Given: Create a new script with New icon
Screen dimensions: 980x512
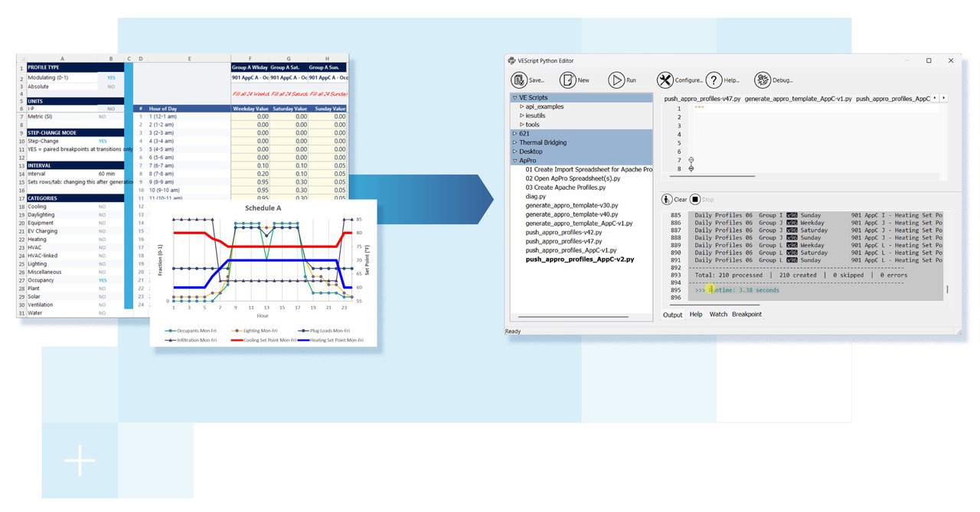Looking at the screenshot, I should tap(567, 80).
